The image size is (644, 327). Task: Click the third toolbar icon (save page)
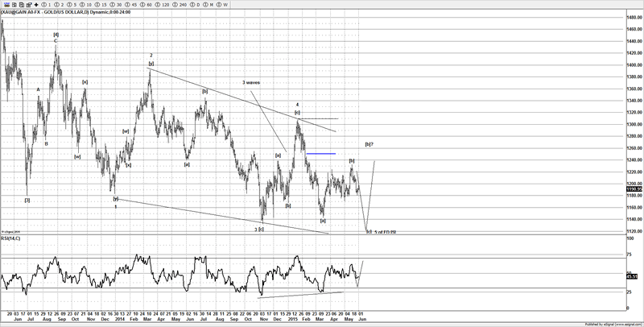pyautogui.click(x=22, y=5)
